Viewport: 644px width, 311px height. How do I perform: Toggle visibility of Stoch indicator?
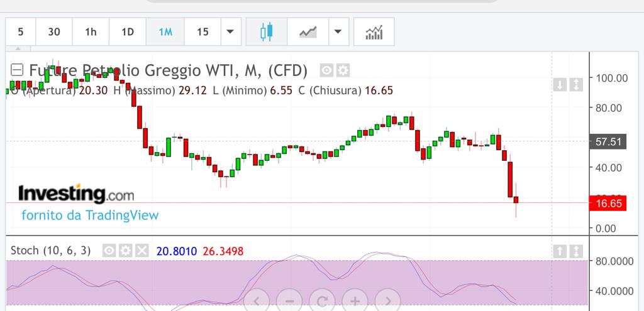109,250
